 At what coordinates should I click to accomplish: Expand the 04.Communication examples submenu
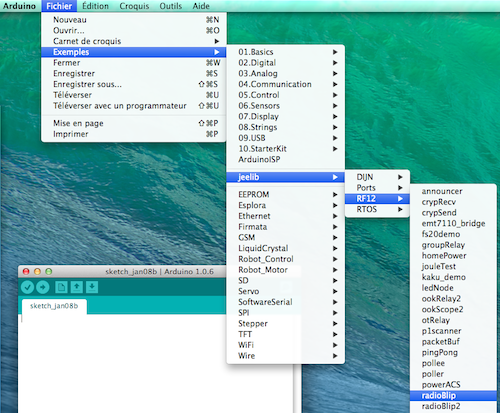coord(286,84)
